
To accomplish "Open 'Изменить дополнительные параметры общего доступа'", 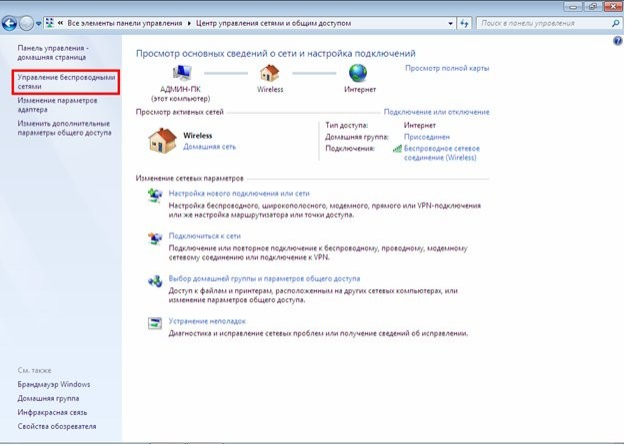I will pos(64,128).
